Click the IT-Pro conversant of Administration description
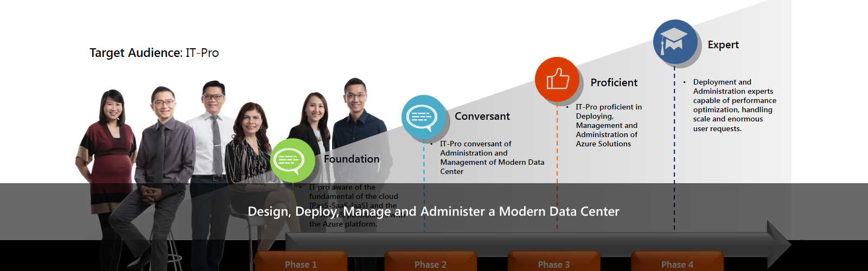The image size is (868, 271). [492, 158]
